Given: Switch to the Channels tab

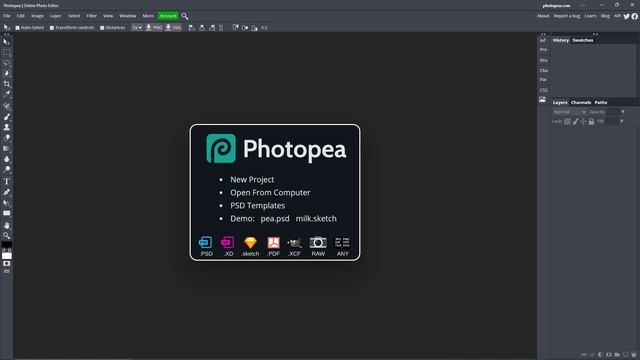Looking at the screenshot, I should [581, 102].
